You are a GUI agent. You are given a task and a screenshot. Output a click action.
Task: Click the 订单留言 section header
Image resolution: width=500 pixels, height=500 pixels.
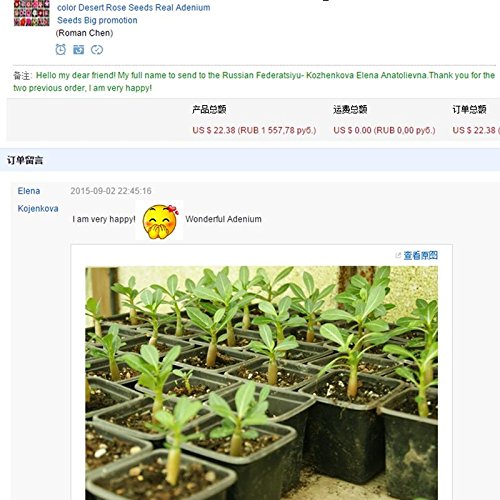point(25,160)
